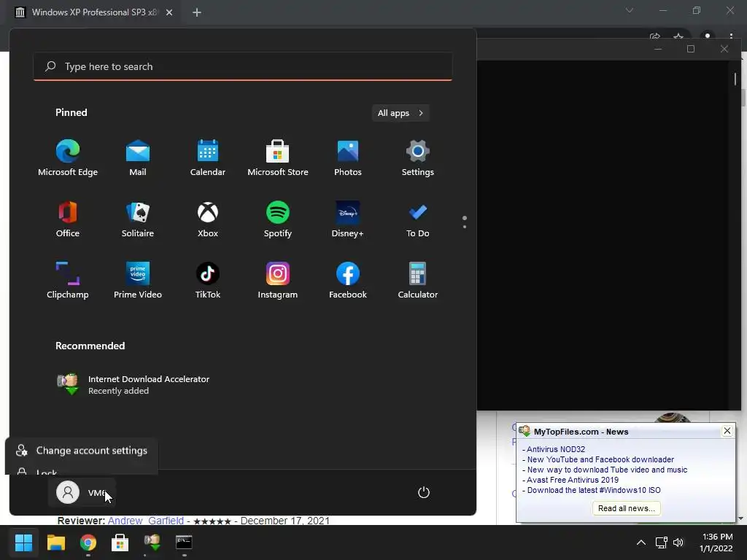The width and height of the screenshot is (747, 560).
Task: Open the To Do app
Action: pos(418,219)
